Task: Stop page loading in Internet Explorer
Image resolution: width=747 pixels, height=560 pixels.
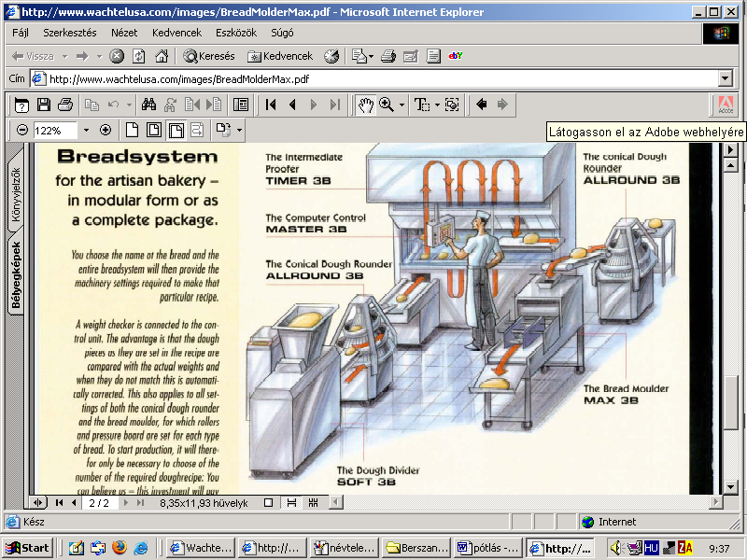Action: (117, 56)
